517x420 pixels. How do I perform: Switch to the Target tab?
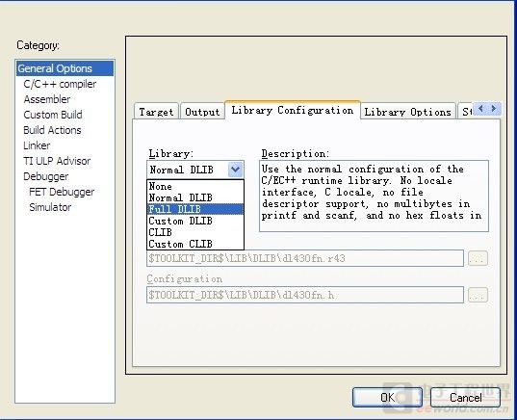[x=156, y=112]
